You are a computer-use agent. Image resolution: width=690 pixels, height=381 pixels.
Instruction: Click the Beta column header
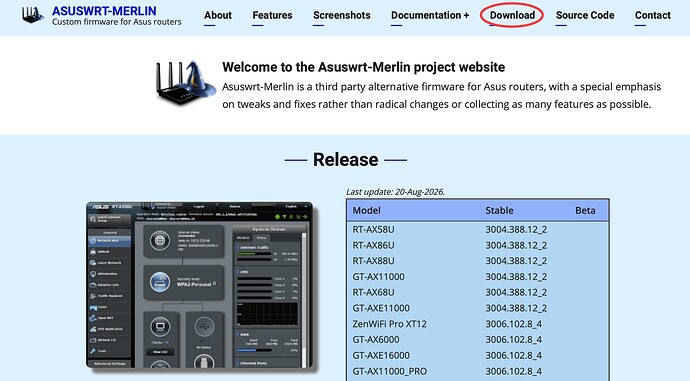585,211
